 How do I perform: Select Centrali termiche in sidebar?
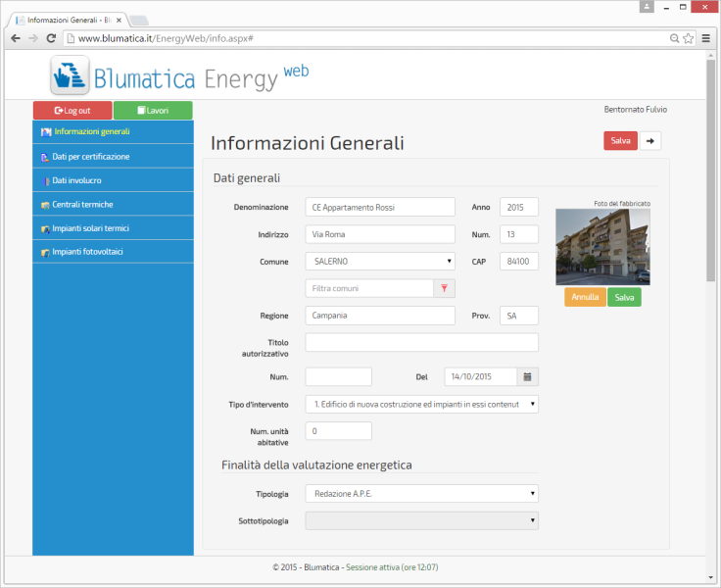click(82, 204)
